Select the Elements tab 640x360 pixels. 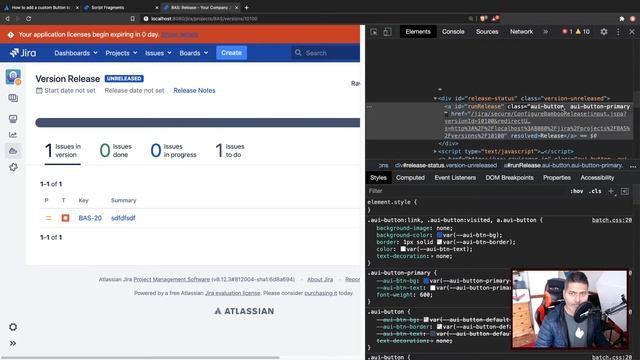[x=418, y=31]
